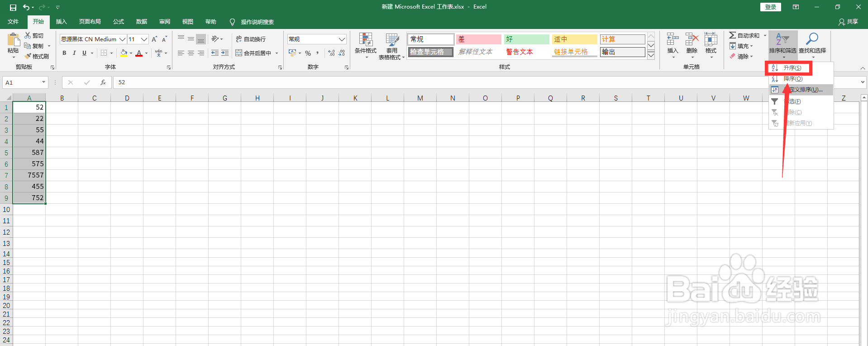
Task: Click the percent style button
Action: [308, 53]
